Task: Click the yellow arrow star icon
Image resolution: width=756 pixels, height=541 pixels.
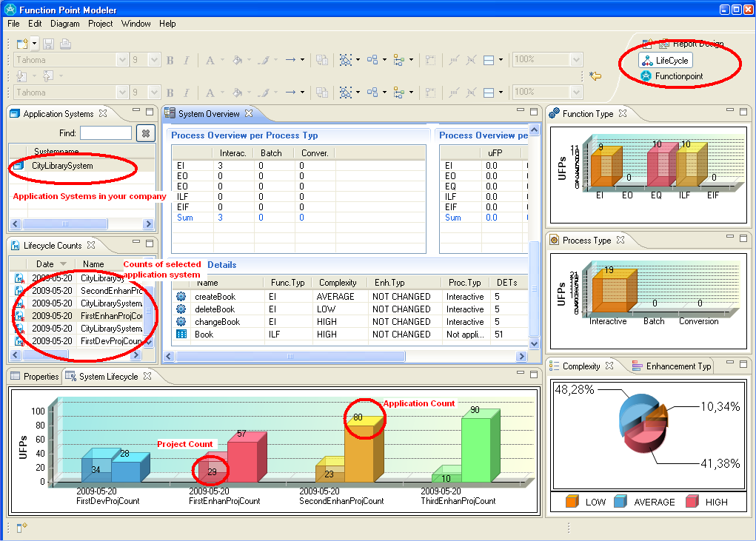Action: [x=595, y=75]
